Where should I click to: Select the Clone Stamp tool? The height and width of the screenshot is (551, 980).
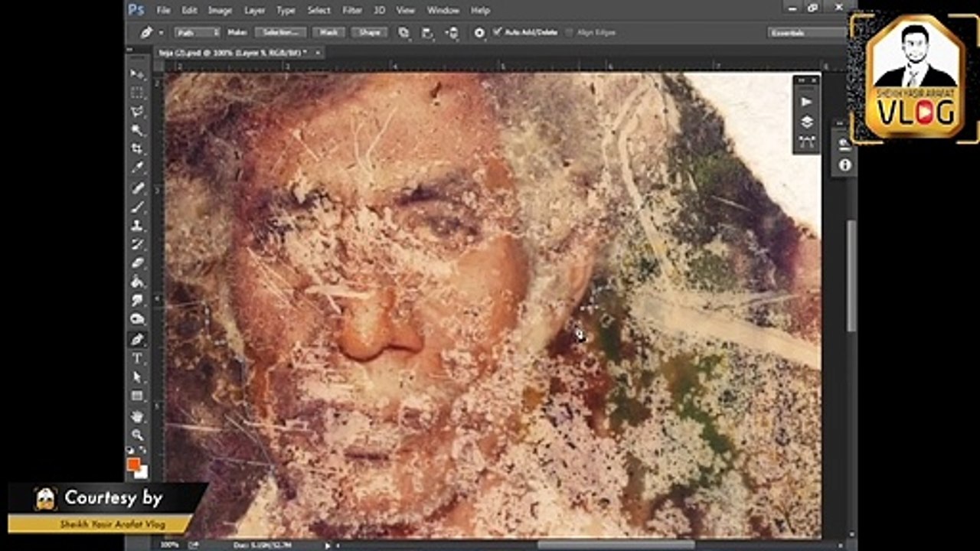[137, 226]
